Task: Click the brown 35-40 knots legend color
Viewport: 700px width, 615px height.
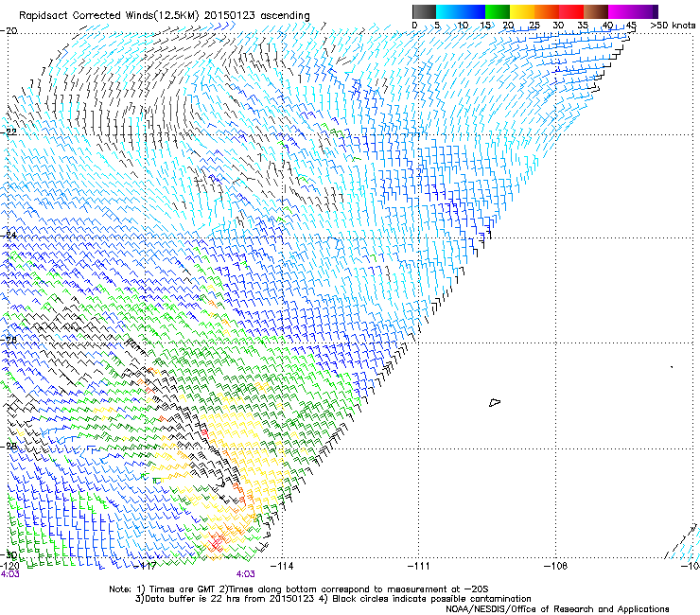Action: 596,11
